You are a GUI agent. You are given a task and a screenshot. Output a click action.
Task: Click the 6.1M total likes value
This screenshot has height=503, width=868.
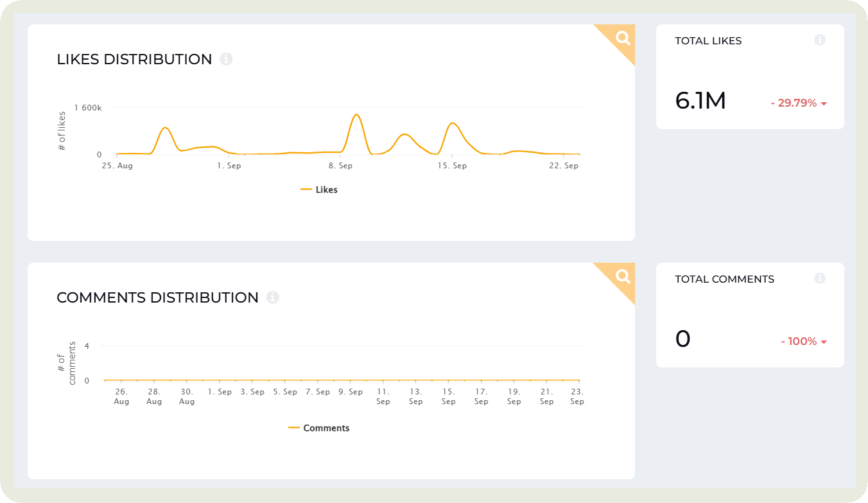coord(700,101)
